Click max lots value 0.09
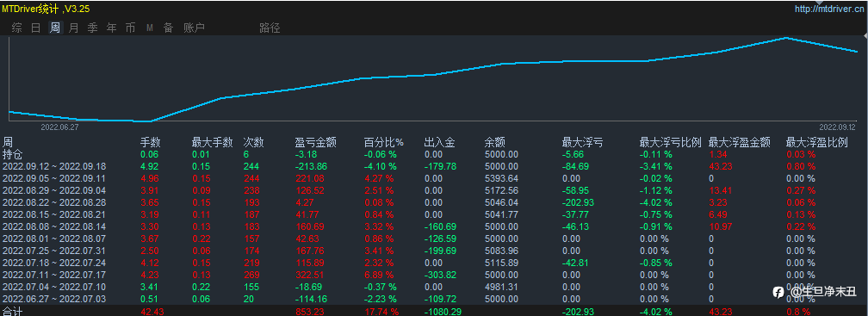Image resolution: width=868 pixels, height=316 pixels. [201, 190]
